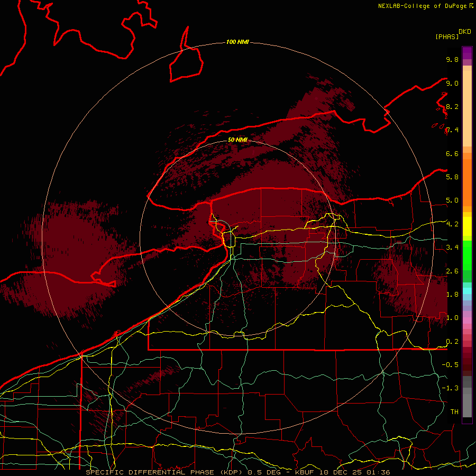The height and width of the screenshot is (476, 476).
Task: Click the 9.8 scale value
Action: 452,59
